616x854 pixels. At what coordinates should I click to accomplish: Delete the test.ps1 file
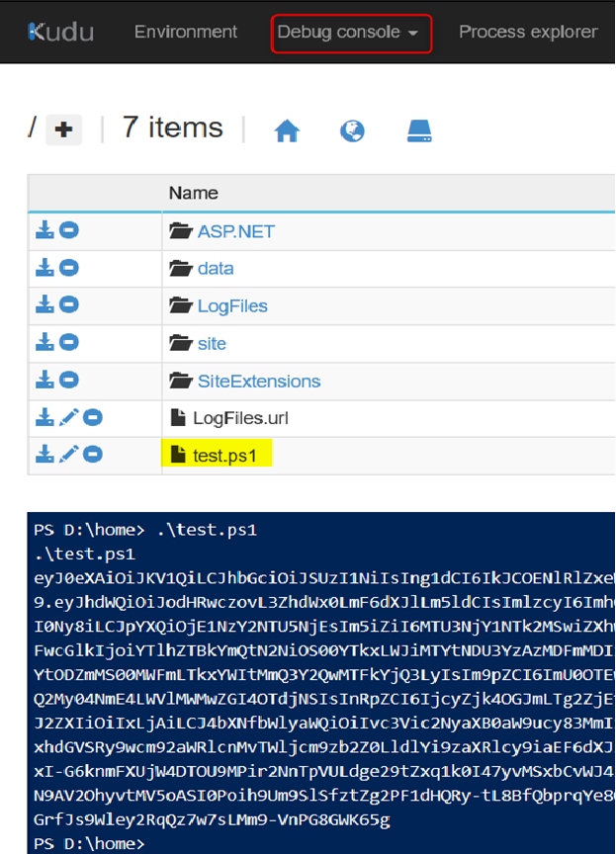pyautogui.click(x=93, y=454)
